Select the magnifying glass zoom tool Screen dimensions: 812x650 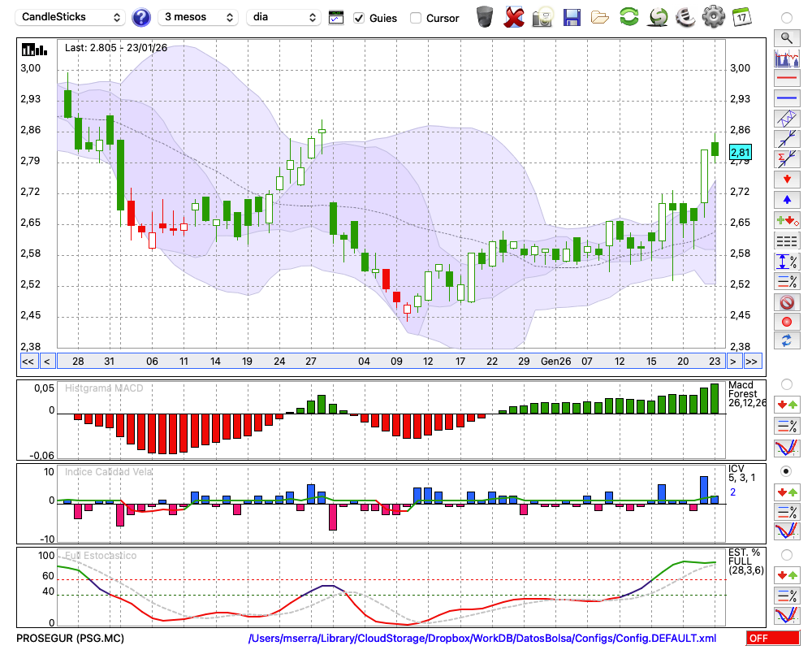click(786, 37)
